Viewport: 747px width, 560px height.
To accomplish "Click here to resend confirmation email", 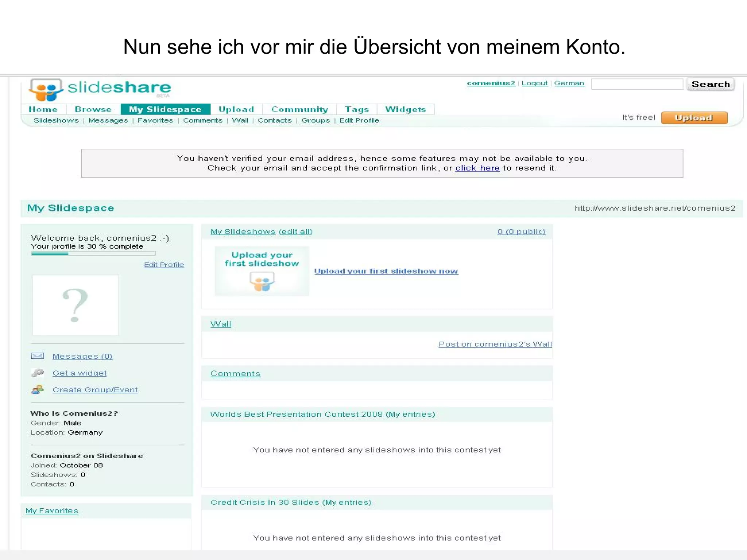I will (477, 168).
